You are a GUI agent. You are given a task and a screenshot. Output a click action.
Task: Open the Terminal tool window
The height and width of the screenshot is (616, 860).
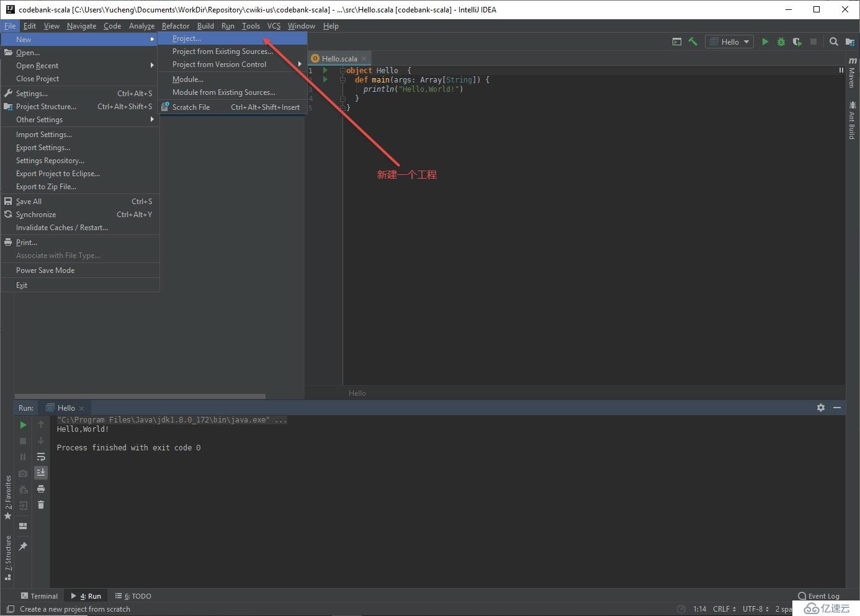point(39,596)
